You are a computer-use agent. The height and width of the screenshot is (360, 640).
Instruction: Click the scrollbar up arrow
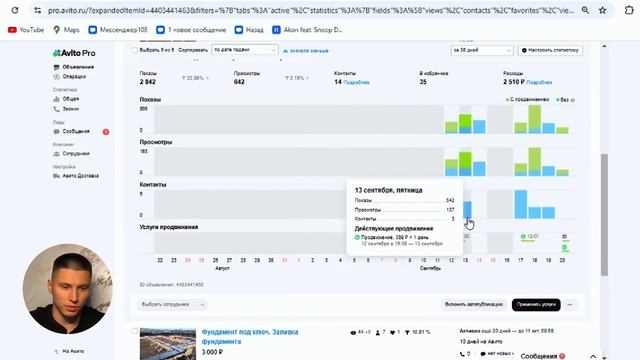click(604, 46)
